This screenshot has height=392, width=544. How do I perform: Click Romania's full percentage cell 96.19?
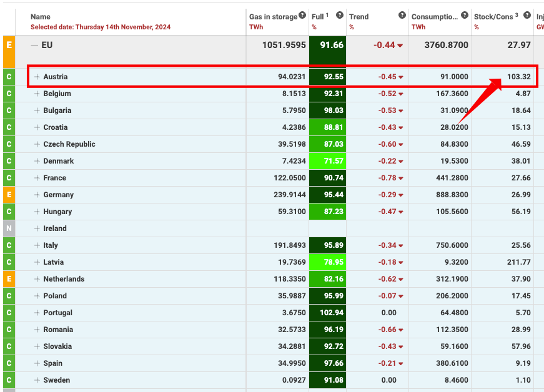click(x=327, y=330)
